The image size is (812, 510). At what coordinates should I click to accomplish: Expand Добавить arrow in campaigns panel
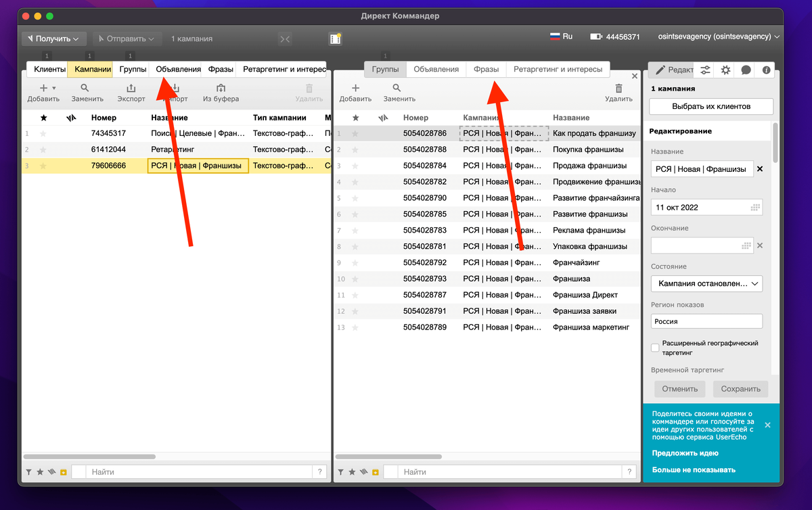(x=54, y=88)
